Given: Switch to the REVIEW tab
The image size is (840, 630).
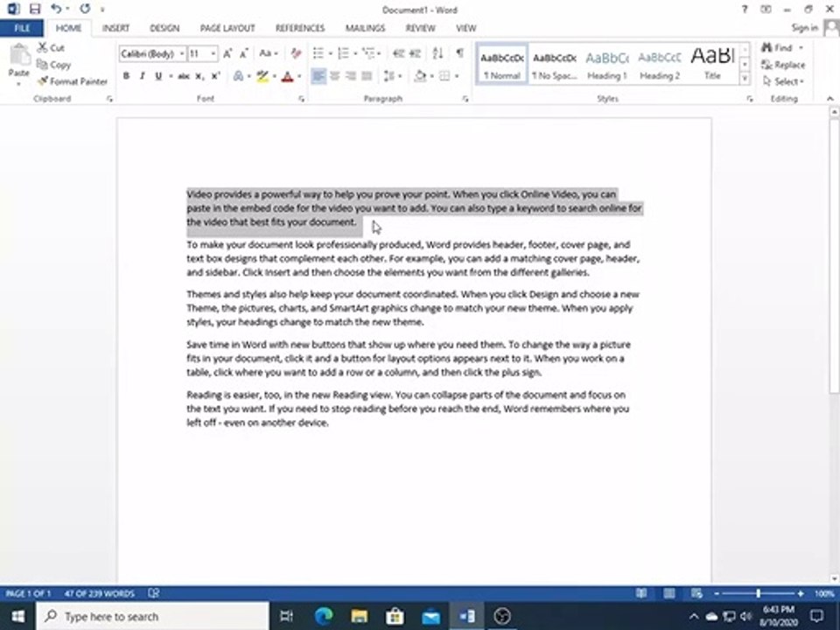Looking at the screenshot, I should point(421,28).
